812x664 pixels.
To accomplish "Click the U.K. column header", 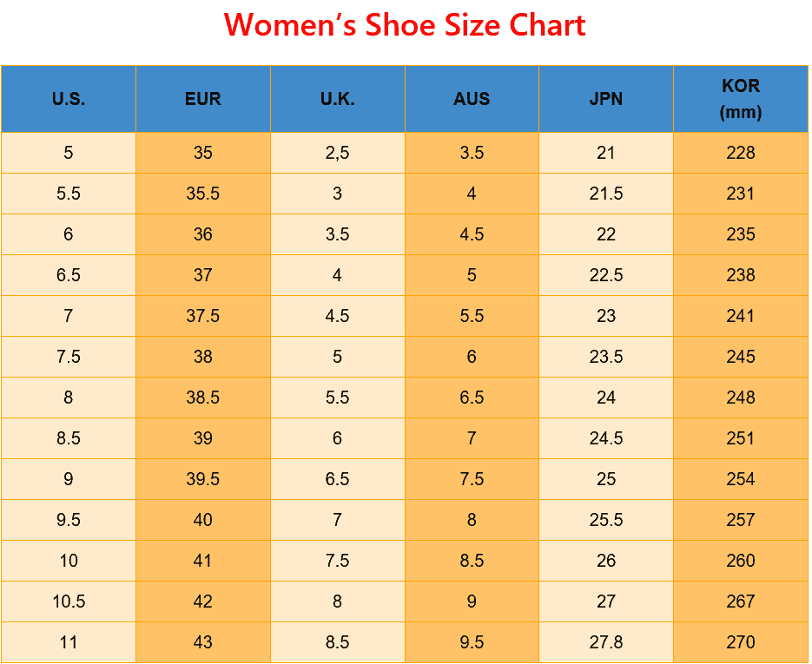I will 337,99.
